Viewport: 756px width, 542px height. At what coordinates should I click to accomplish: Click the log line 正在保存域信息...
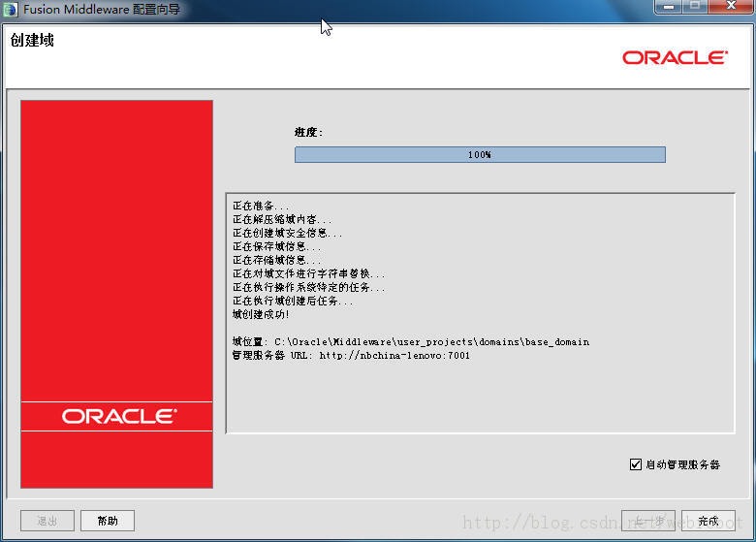[277, 246]
